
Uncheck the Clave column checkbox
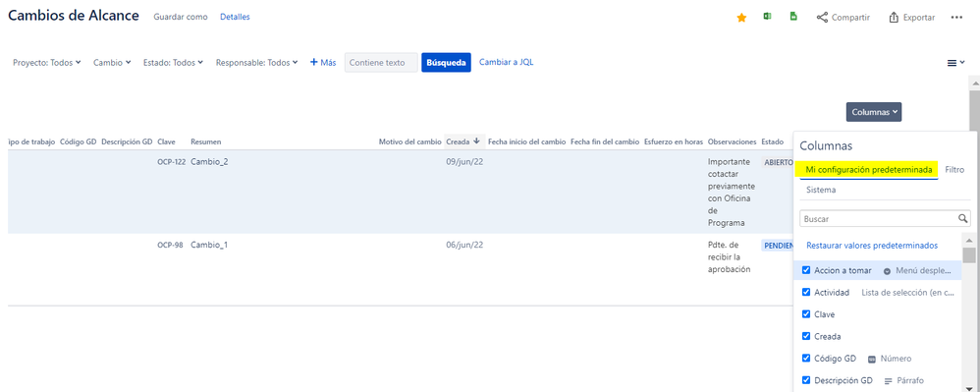(806, 313)
